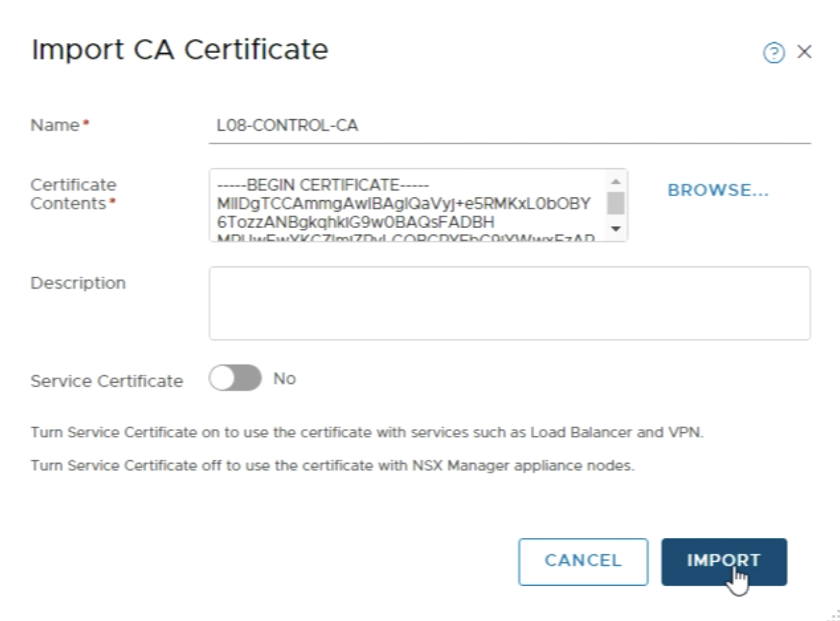Click into the Description text box

509,303
